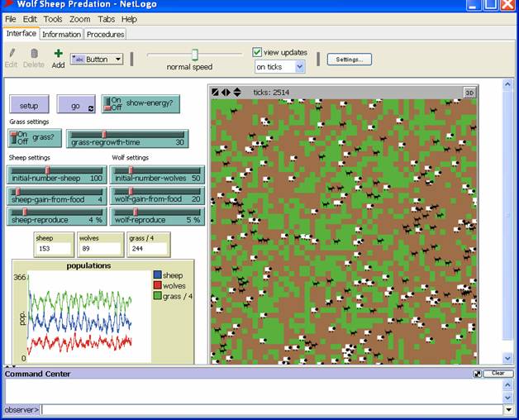Click the grass-regrowth-time slider

pyautogui.click(x=127, y=138)
